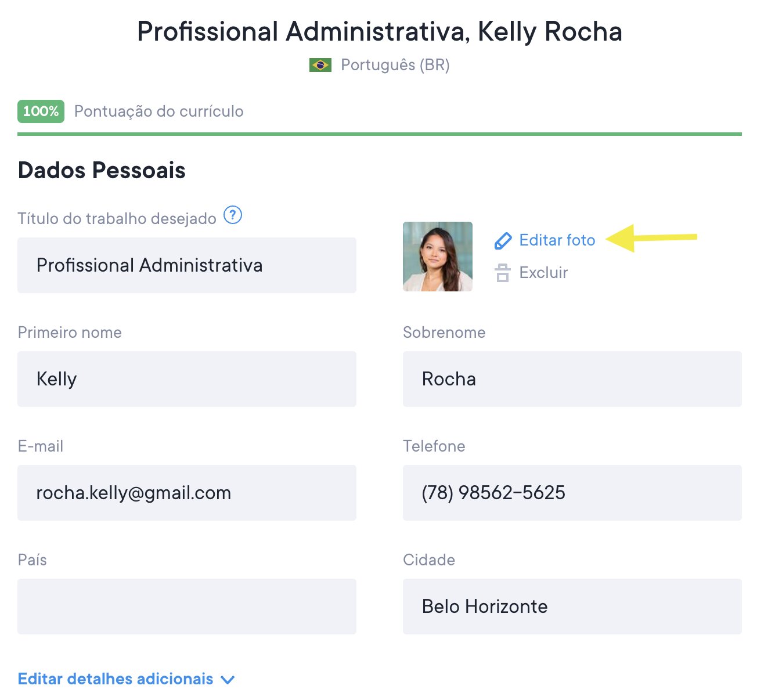Click the 100% resume score badge

(41, 111)
